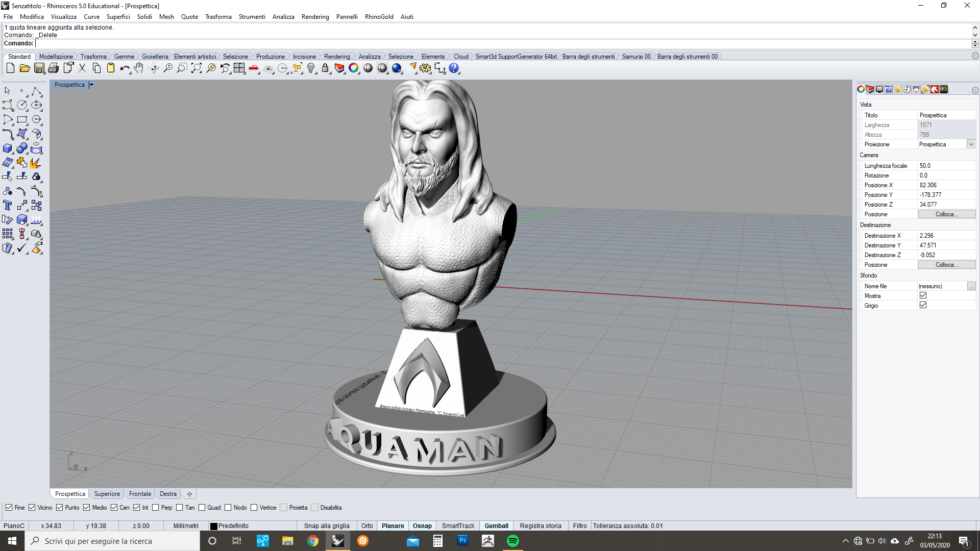Select the Text object tool

[8, 206]
